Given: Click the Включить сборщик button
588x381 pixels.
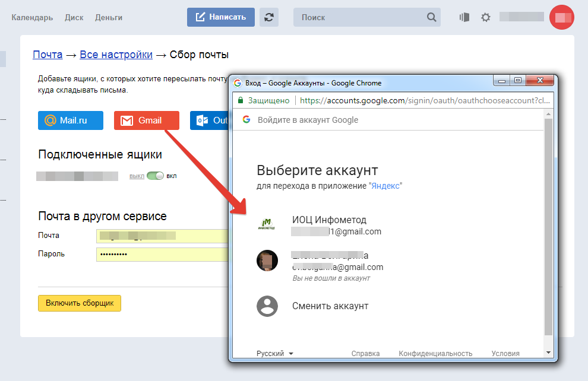Looking at the screenshot, I should pyautogui.click(x=80, y=303).
